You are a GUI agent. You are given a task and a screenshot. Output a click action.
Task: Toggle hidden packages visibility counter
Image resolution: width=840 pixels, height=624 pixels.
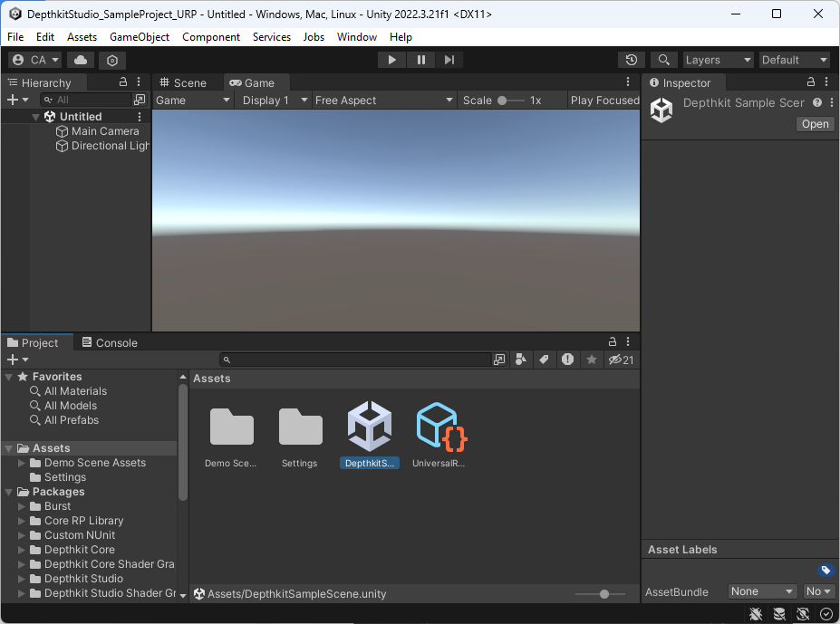point(622,360)
